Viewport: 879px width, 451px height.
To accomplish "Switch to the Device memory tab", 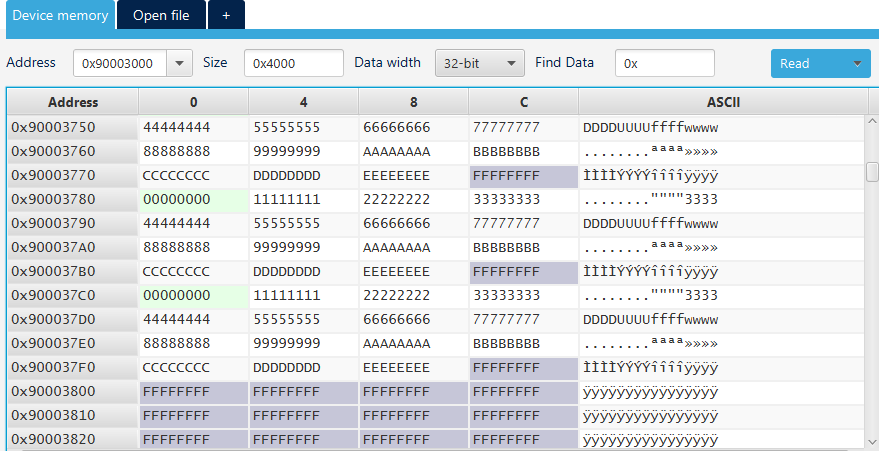I will click(60, 15).
